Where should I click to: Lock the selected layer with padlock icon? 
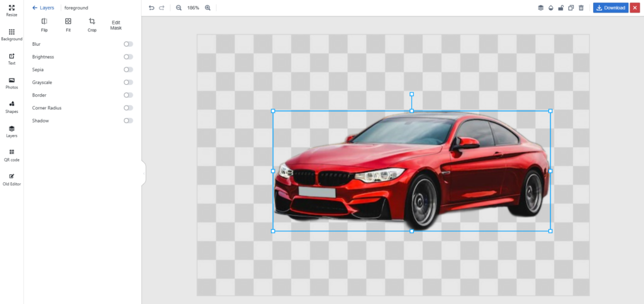[x=560, y=8]
